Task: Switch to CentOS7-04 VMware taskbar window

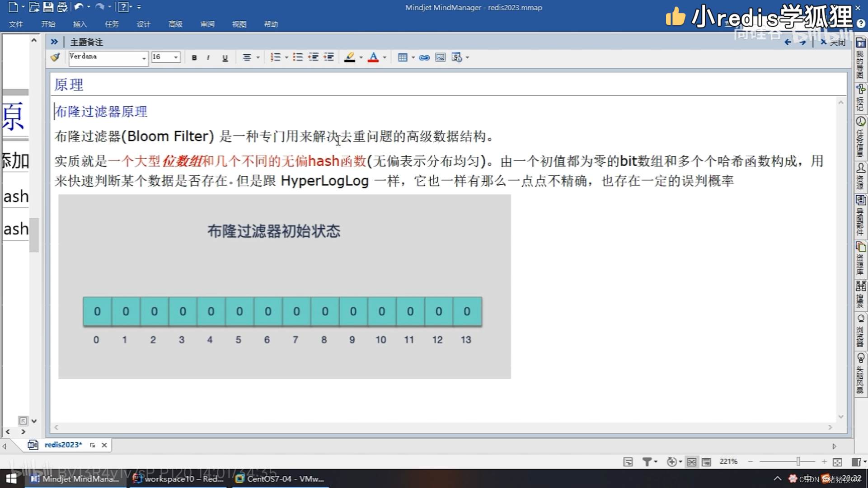Action: pyautogui.click(x=280, y=479)
